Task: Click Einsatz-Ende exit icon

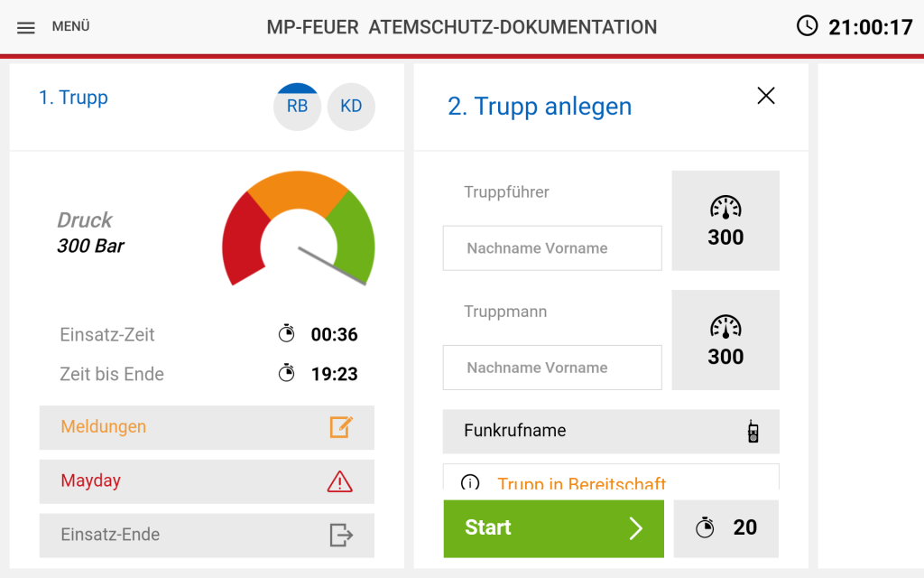Action: (x=341, y=535)
